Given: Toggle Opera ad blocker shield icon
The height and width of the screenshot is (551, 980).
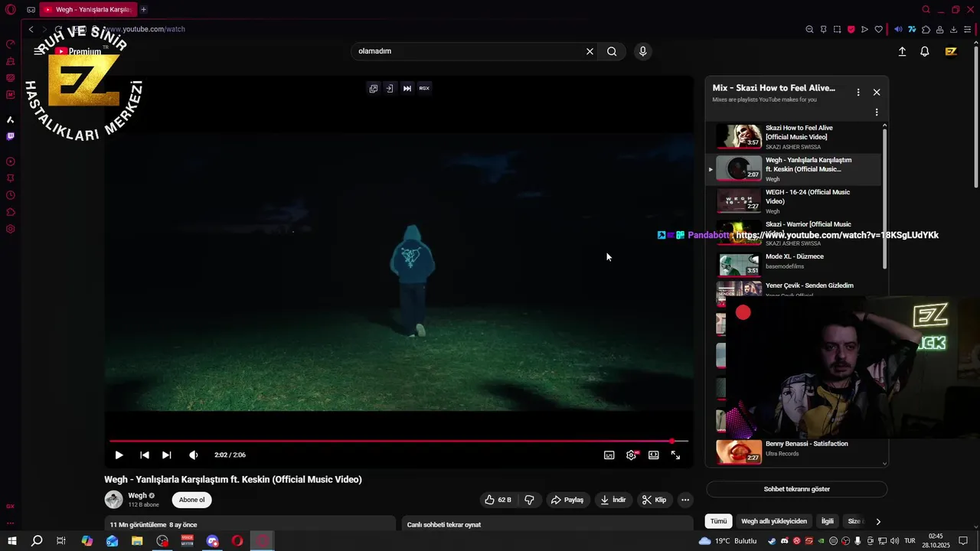Looking at the screenshot, I should [851, 29].
